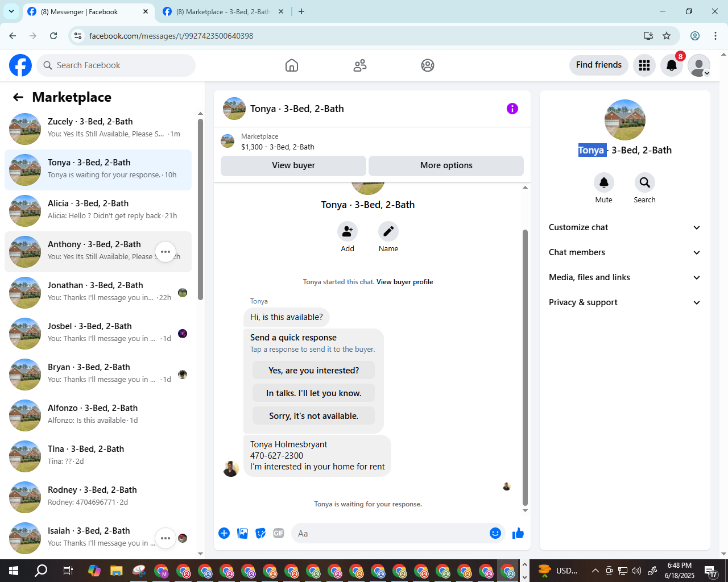Viewport: 728px width, 582px height.
Task: Open the Jonathan 3-Bed, 2-Bath conversation
Action: click(98, 293)
